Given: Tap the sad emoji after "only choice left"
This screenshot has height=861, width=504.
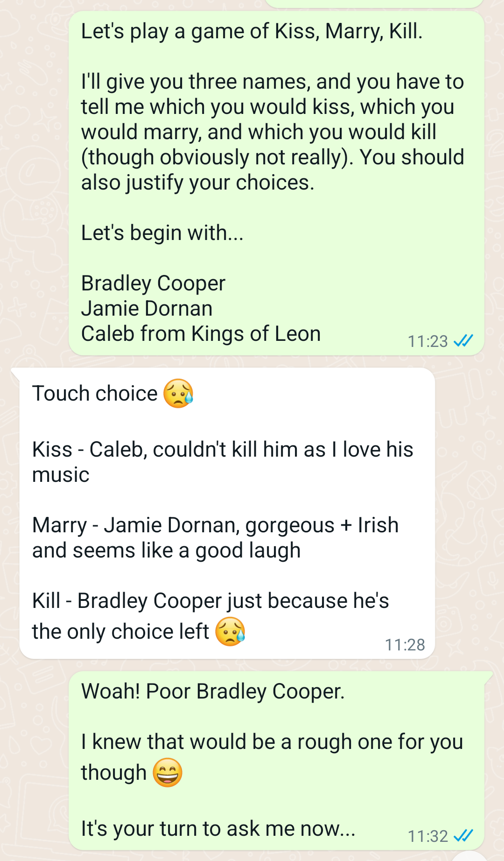Looking at the screenshot, I should click(x=230, y=631).
